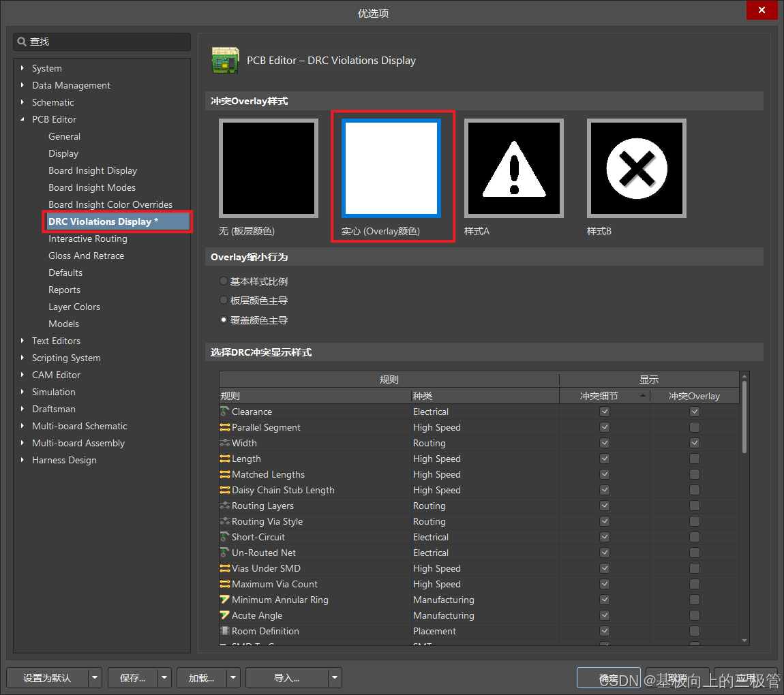This screenshot has width=784, height=695.
Task: Click the Clearance rule icon
Action: click(225, 412)
